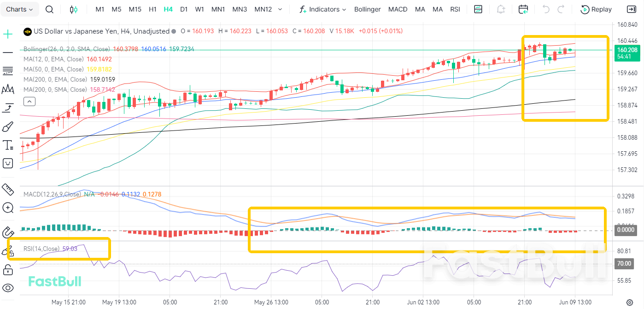This screenshot has width=644, height=309.
Task: Change chart style via candlestick icon
Action: tap(74, 9)
